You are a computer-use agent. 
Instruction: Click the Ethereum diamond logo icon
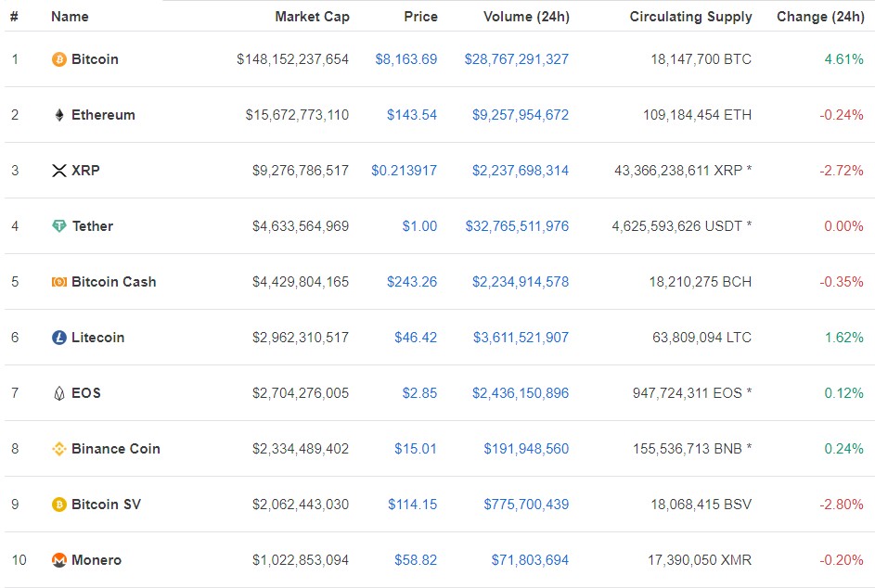pos(59,115)
